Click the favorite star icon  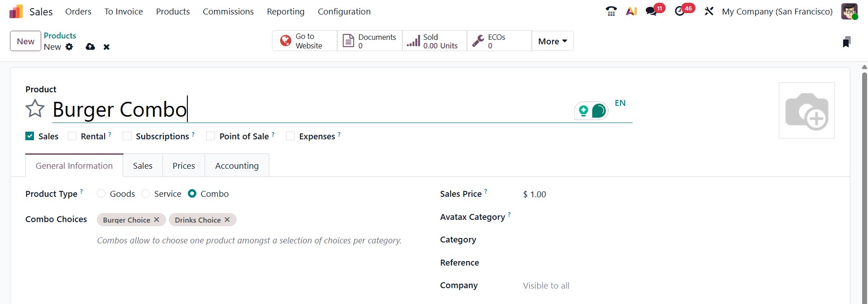coord(35,109)
